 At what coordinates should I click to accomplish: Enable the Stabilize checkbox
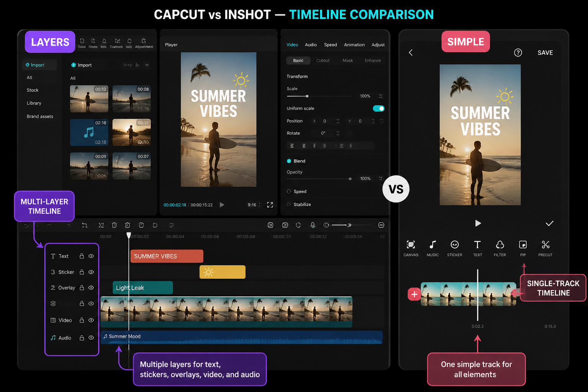click(289, 204)
